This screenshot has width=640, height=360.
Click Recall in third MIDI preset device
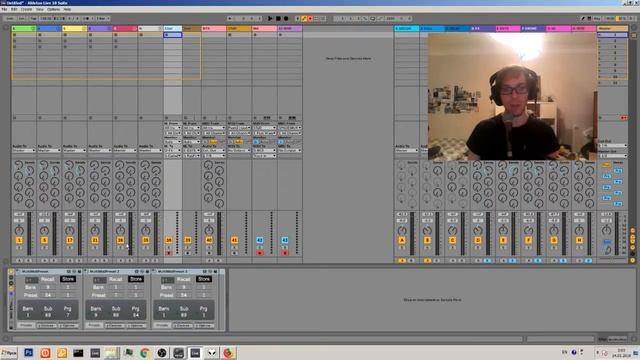(183, 279)
